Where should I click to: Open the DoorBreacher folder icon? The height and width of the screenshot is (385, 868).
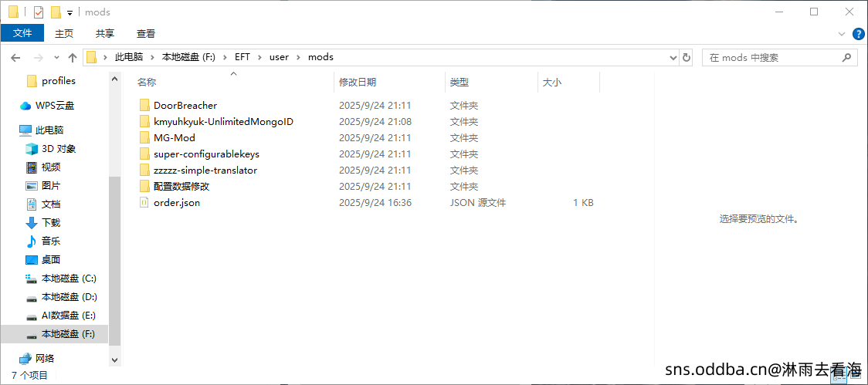(x=144, y=105)
